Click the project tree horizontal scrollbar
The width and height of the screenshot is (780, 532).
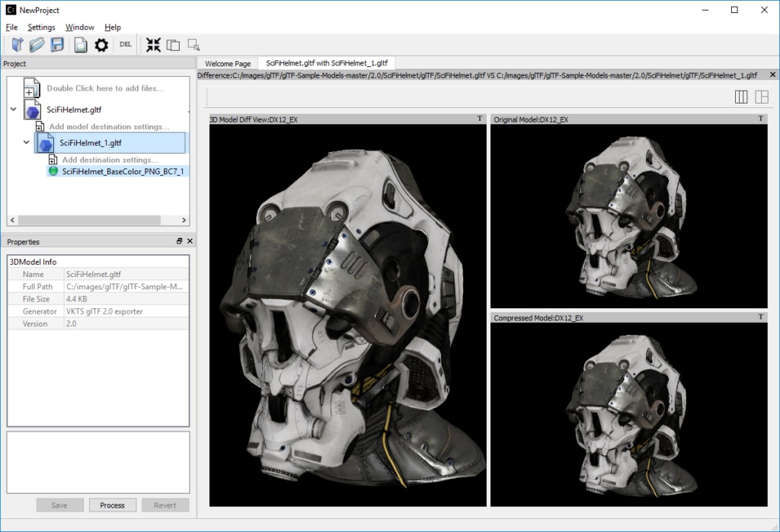pos(88,221)
